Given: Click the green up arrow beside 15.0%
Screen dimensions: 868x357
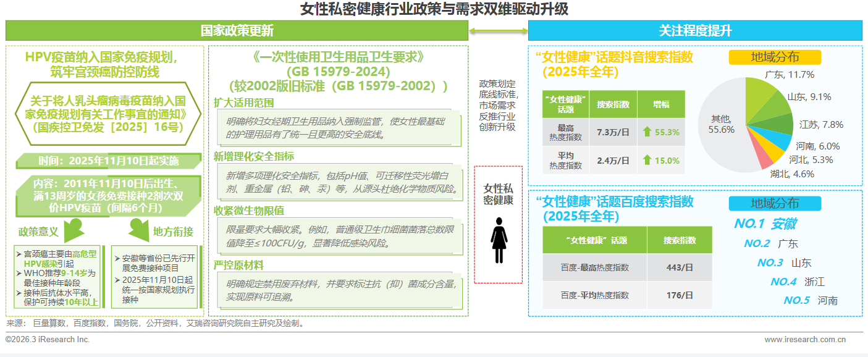Looking at the screenshot, I should point(647,160).
